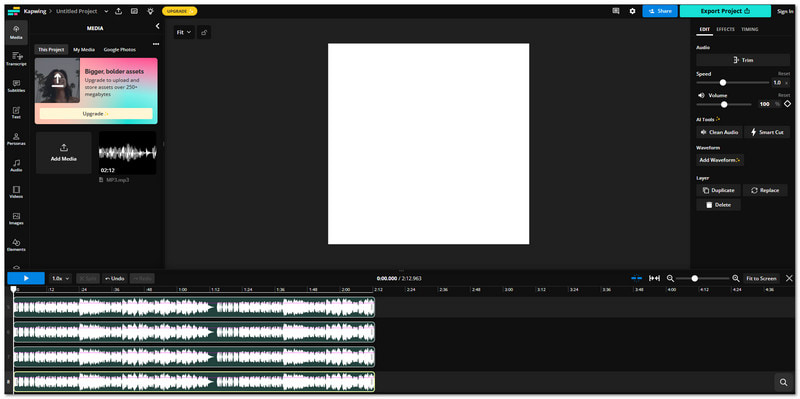Toggle timeline snapping icon
The height and width of the screenshot is (399, 800).
coord(636,278)
